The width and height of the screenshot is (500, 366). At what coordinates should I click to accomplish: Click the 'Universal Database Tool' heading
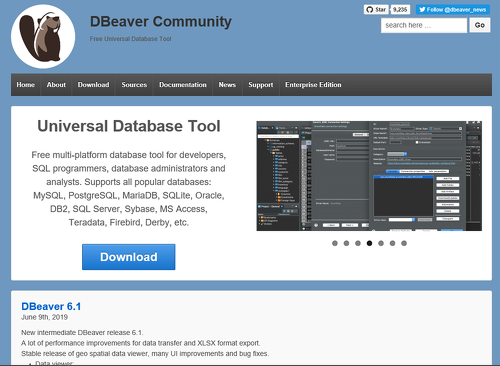click(x=129, y=126)
